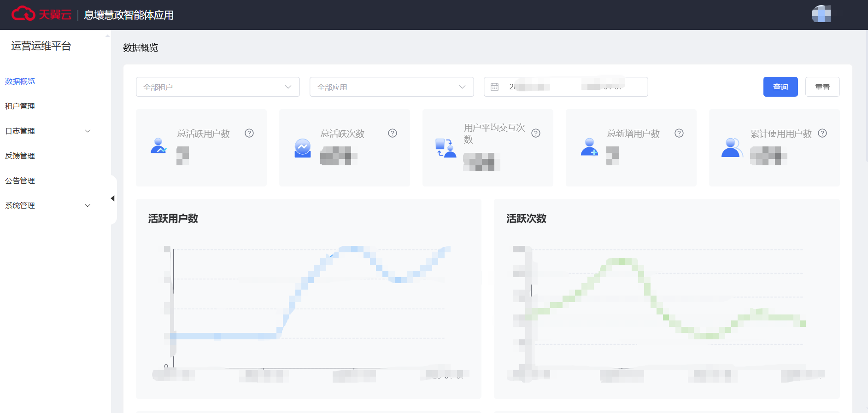The height and width of the screenshot is (413, 868).
Task: Click help icon beside 累计使用用户数
Action: (822, 133)
